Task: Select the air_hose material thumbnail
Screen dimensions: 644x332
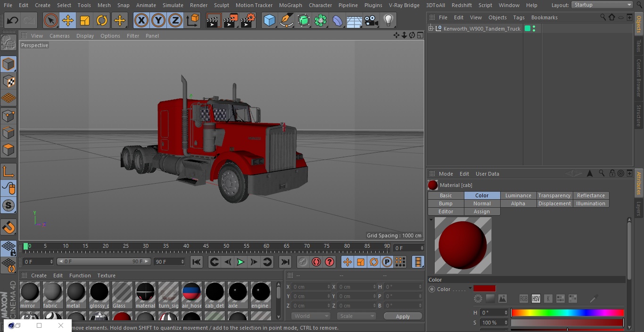Action: click(191, 295)
